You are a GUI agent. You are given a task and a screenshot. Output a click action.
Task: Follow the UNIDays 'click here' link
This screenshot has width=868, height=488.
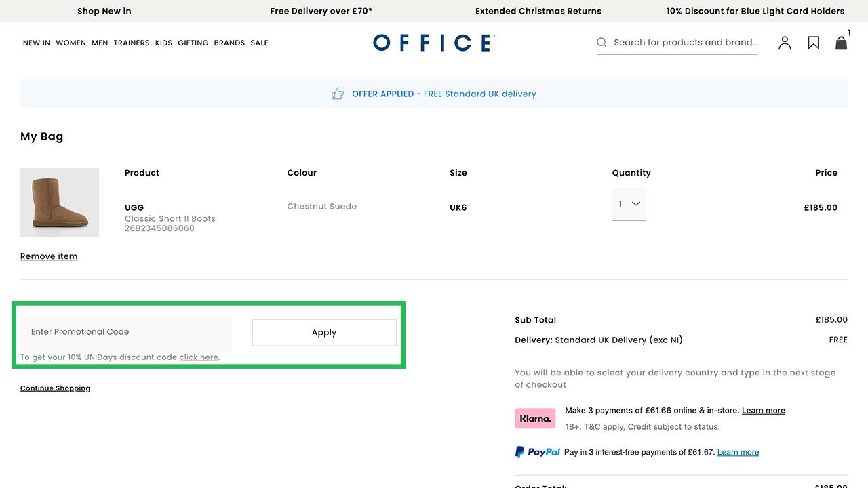click(x=199, y=357)
